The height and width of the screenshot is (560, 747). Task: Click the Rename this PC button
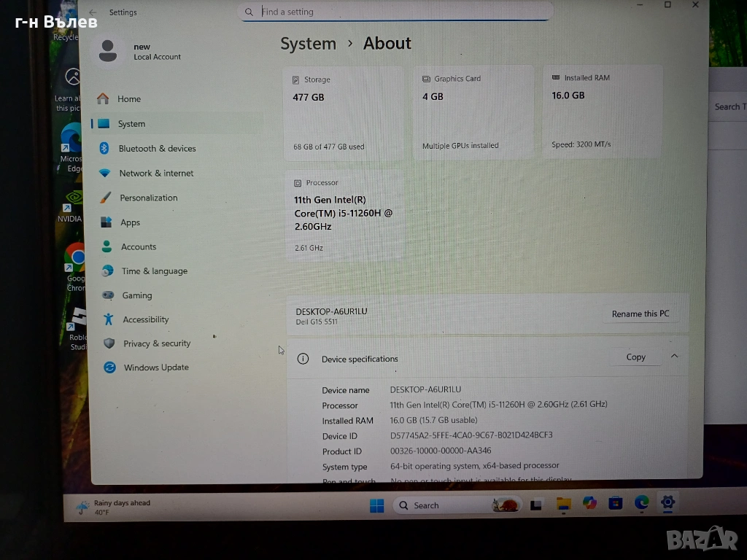click(640, 314)
